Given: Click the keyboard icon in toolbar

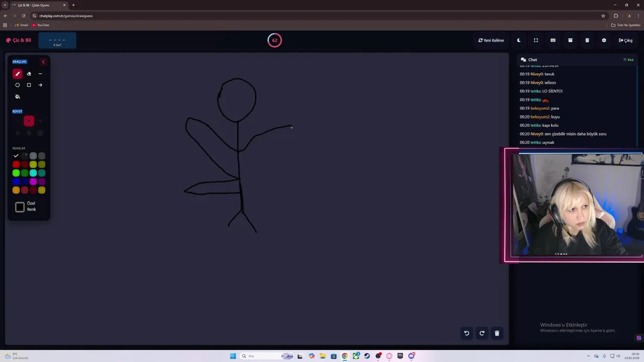Looking at the screenshot, I should (x=553, y=40).
